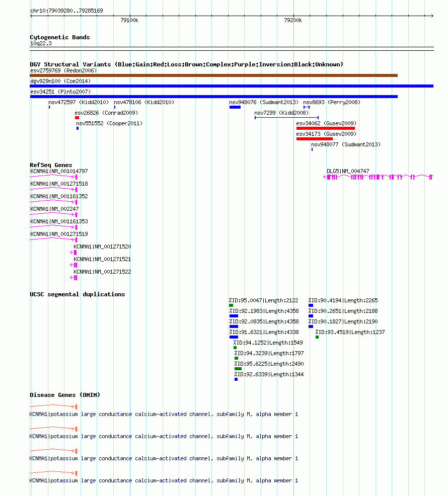
Task: Open the dgv929n100 (Coe2014) label
Action: (x=60, y=81)
